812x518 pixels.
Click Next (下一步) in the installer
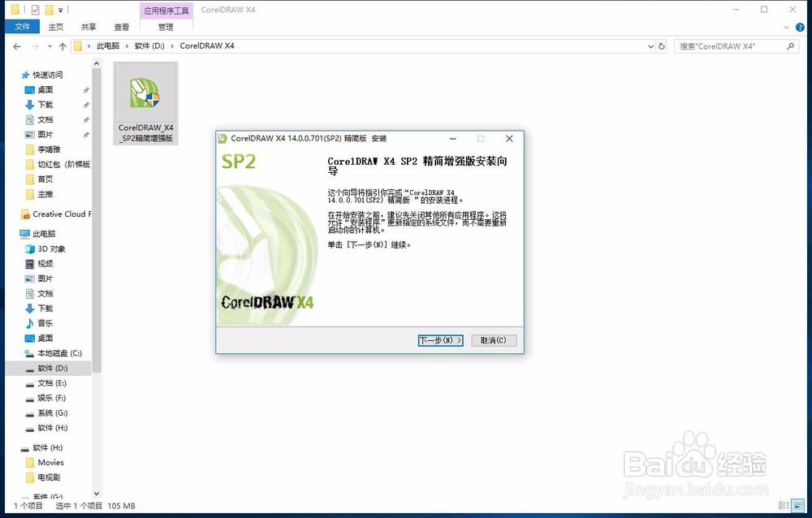point(440,340)
